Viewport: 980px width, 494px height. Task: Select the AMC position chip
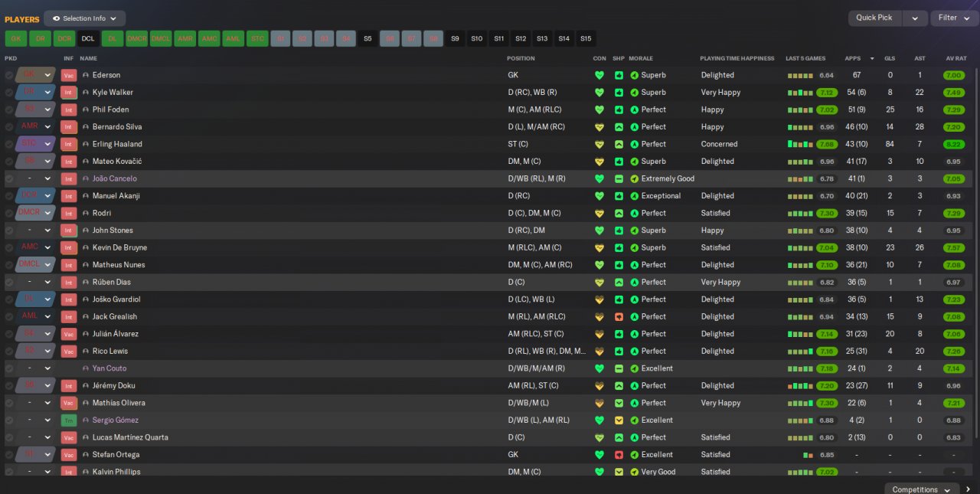(209, 38)
